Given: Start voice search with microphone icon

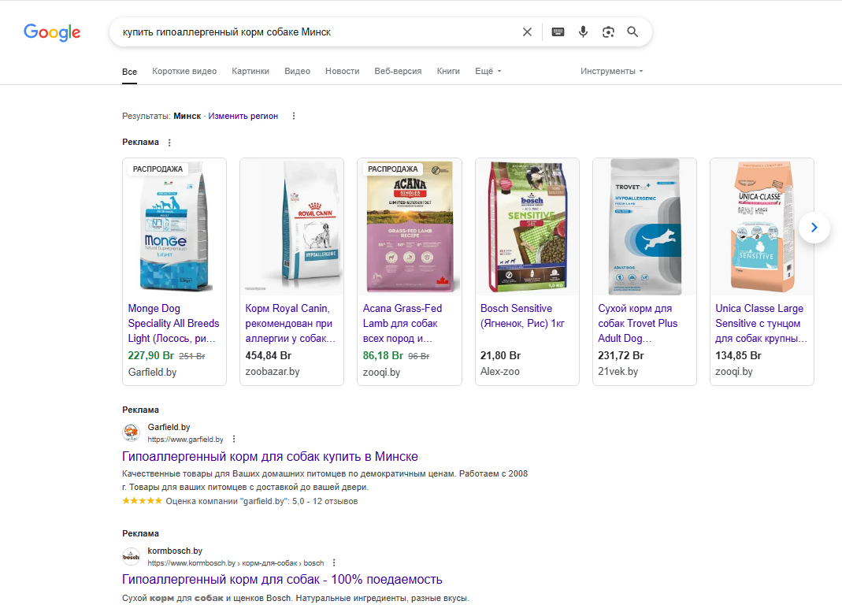Looking at the screenshot, I should pyautogui.click(x=583, y=32).
